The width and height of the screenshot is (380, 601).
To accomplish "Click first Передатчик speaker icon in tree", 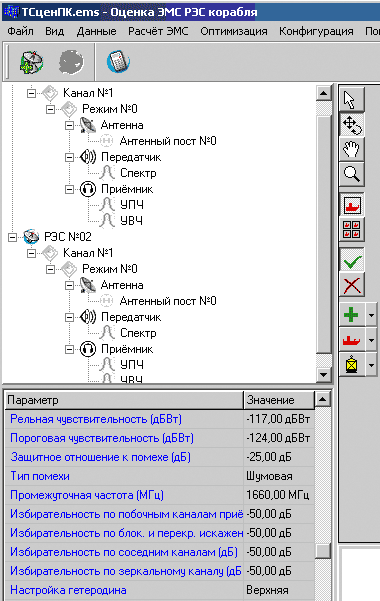I will coord(88,157).
